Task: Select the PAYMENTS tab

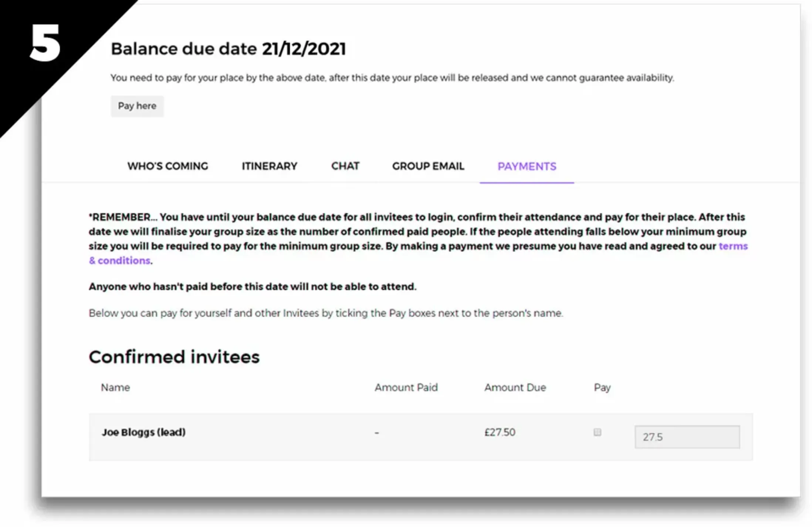Action: (527, 167)
